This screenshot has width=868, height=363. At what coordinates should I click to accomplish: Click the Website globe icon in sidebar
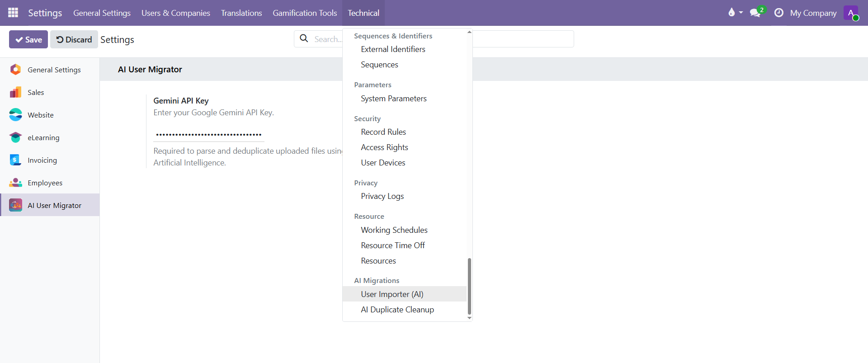pyautogui.click(x=15, y=115)
